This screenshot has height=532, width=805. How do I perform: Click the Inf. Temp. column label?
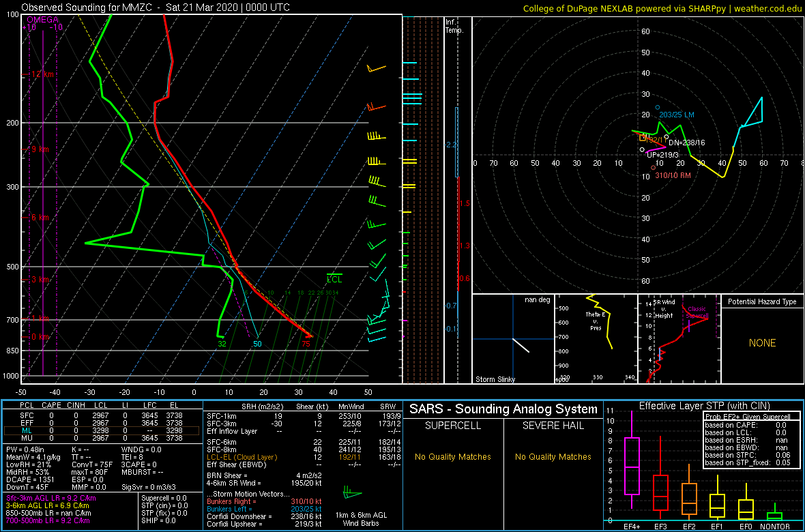[454, 26]
